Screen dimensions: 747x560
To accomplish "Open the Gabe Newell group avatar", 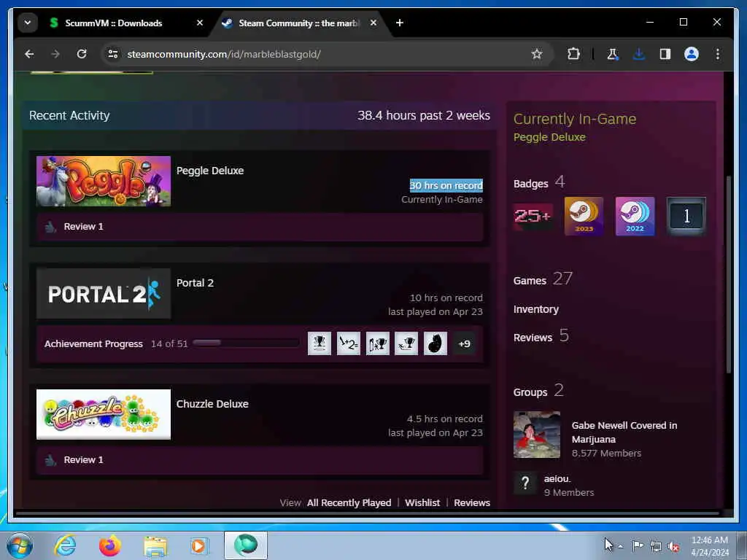I will click(537, 435).
